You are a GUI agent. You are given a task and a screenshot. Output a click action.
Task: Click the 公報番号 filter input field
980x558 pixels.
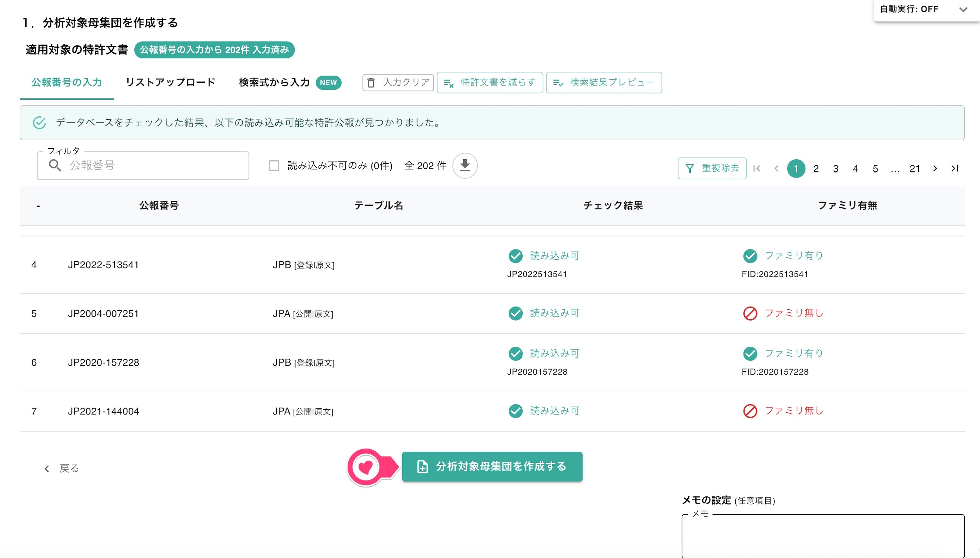click(143, 166)
